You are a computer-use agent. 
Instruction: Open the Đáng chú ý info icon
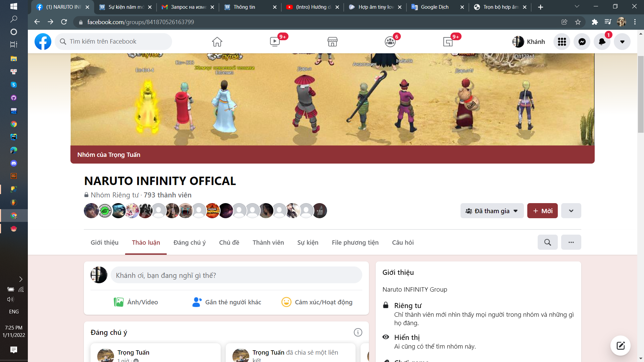358,332
